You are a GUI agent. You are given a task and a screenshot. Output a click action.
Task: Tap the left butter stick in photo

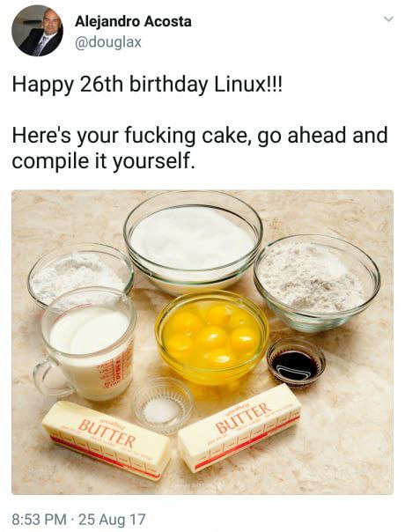[107, 440]
